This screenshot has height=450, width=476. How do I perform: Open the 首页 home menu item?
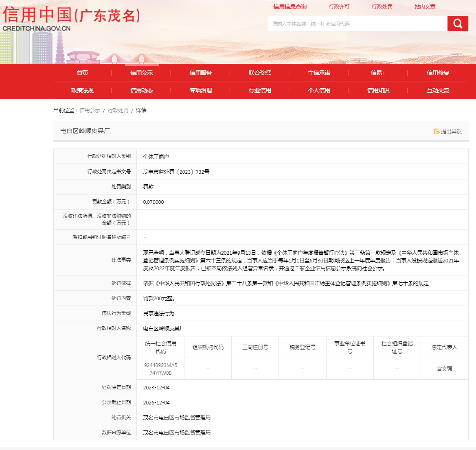tap(82, 73)
